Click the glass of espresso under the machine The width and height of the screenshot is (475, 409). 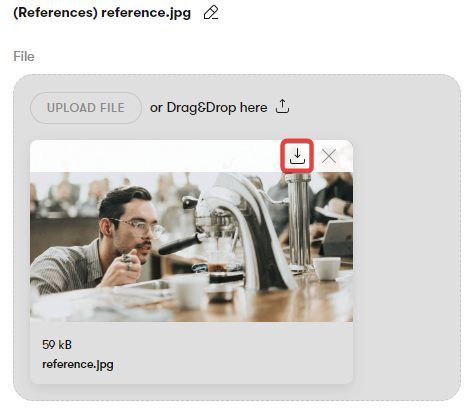pos(217,260)
